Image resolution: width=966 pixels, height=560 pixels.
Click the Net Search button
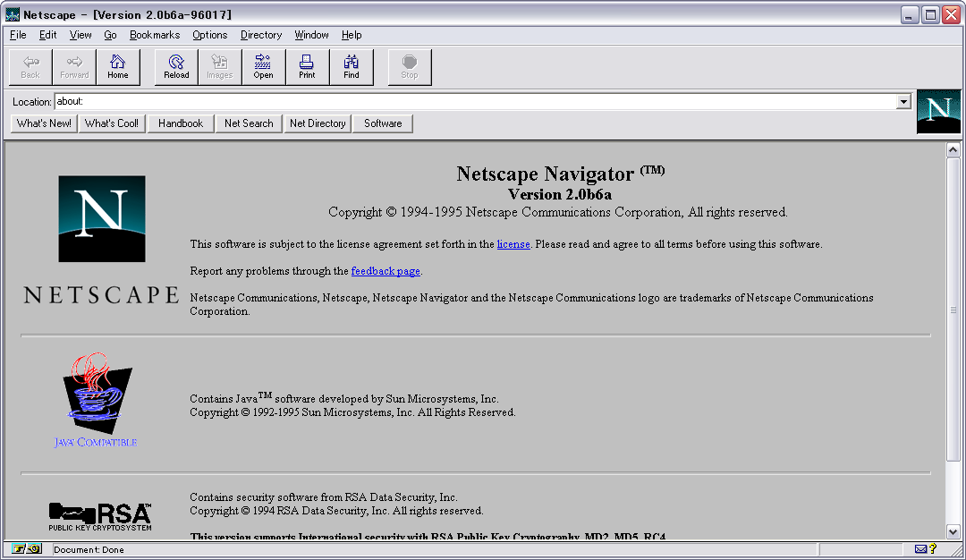pyautogui.click(x=249, y=123)
